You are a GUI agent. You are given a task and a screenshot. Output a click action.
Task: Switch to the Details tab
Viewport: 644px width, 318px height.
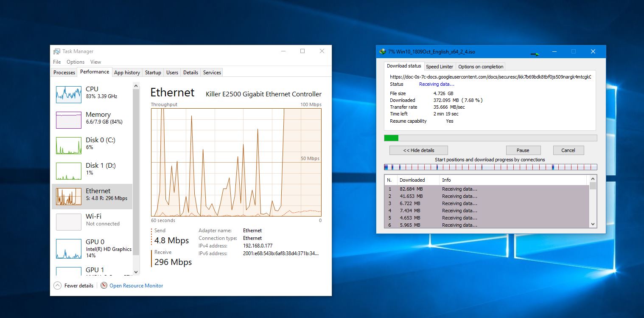(x=190, y=73)
